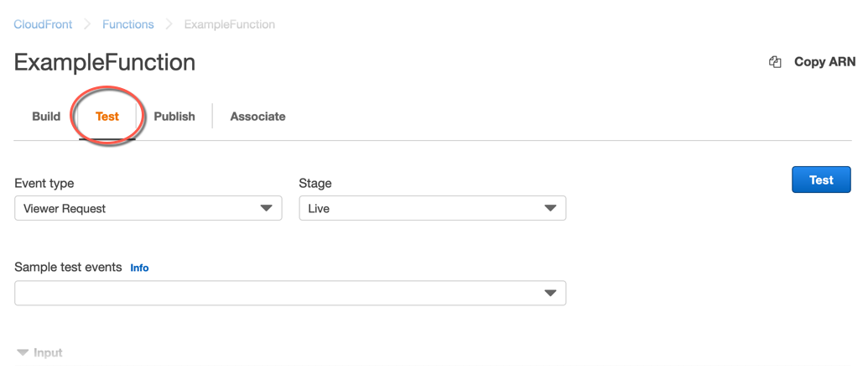Click the ExampleFunction breadcrumb text
Viewport: 868px width, 375px height.
click(229, 24)
